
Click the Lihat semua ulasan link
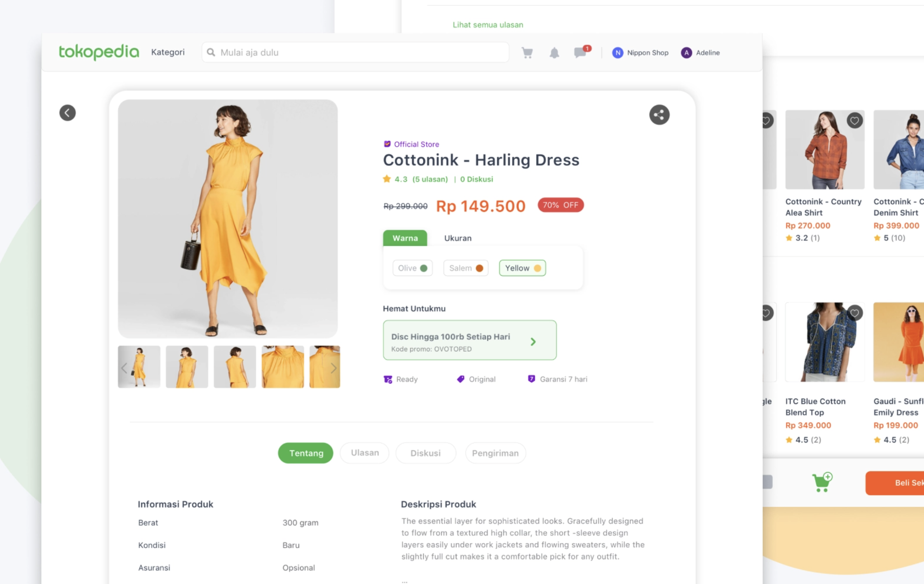tap(488, 25)
